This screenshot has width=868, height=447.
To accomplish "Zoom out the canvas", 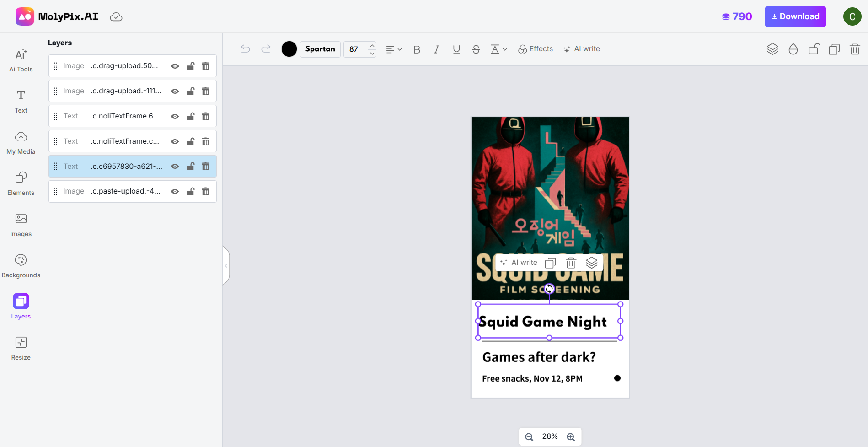I will pyautogui.click(x=530, y=437).
